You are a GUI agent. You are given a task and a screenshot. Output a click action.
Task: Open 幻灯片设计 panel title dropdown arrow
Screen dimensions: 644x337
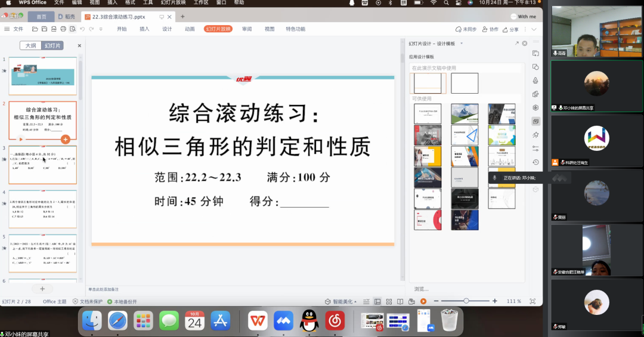[462, 44]
